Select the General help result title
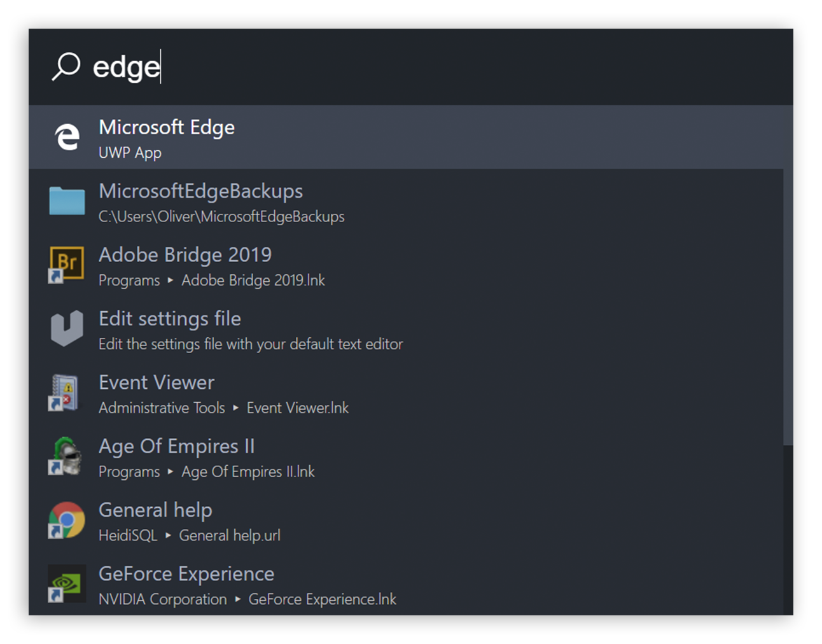822x644 pixels. [155, 510]
